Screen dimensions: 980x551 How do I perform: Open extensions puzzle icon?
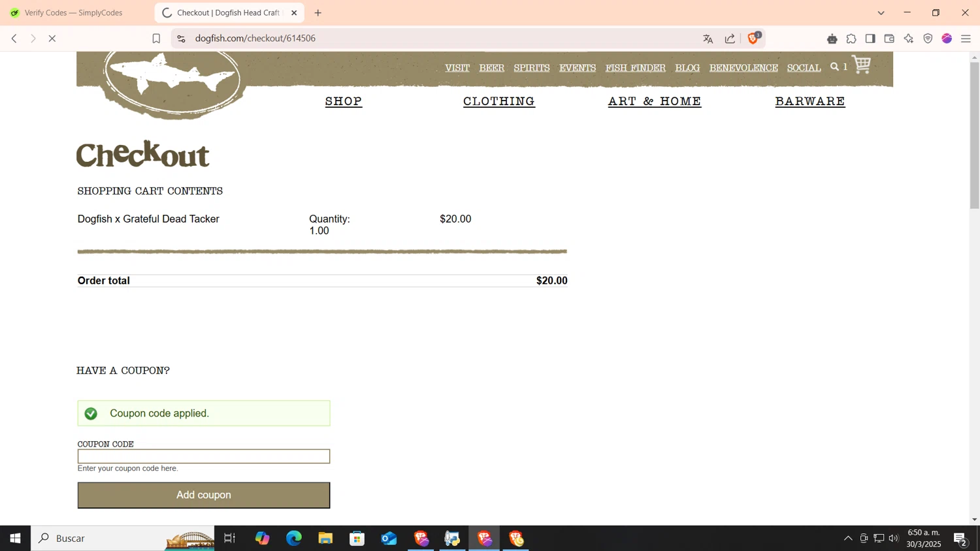tap(851, 39)
